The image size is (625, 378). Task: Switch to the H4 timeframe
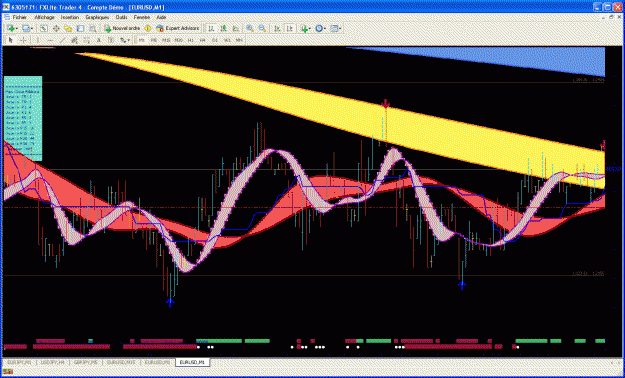tap(202, 40)
